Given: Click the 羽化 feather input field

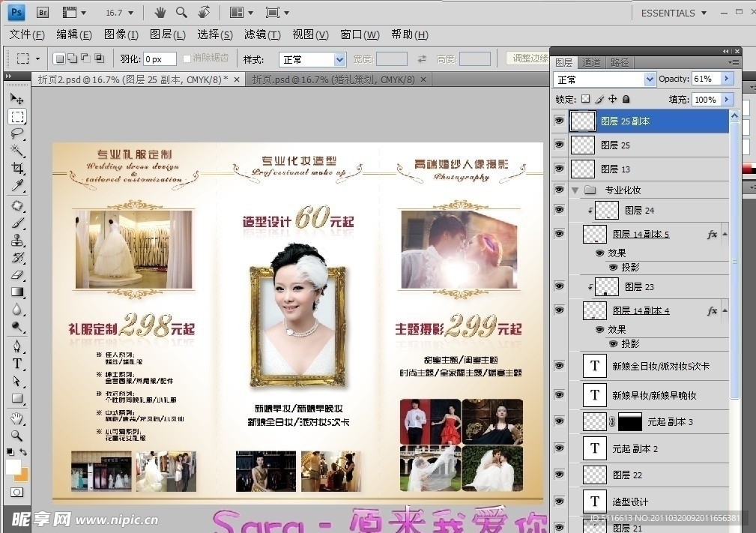Looking at the screenshot, I should pos(160,59).
